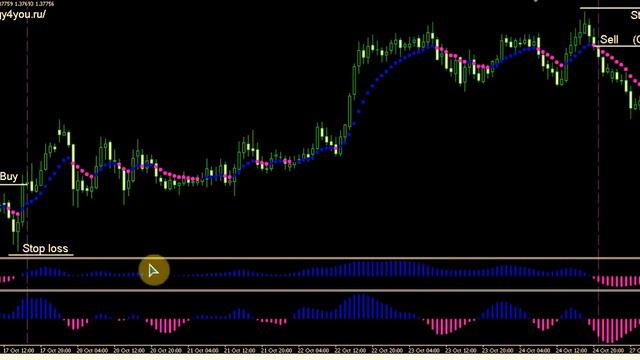The width and height of the screenshot is (640, 360).
Task: Click the "24 Oct 04:00" time axis label
Action: click(x=534, y=350)
